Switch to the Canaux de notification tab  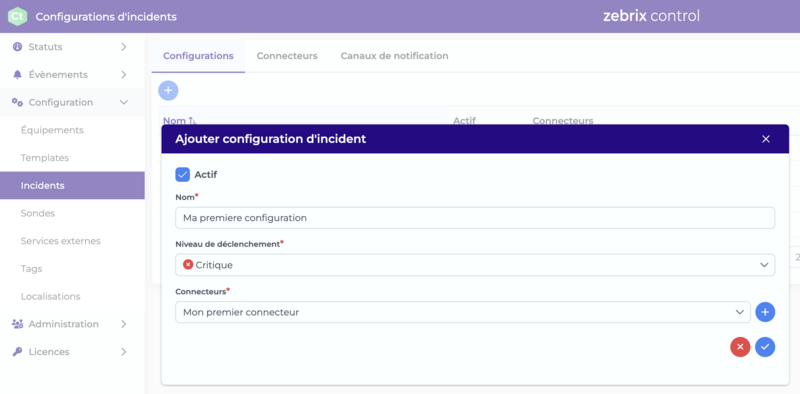click(394, 56)
